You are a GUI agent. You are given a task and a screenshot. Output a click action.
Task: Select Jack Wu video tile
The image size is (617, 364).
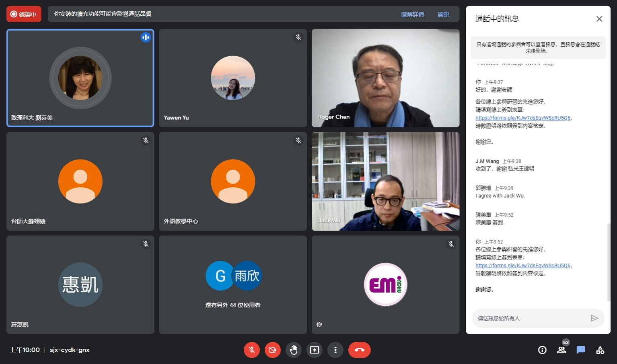(x=386, y=181)
